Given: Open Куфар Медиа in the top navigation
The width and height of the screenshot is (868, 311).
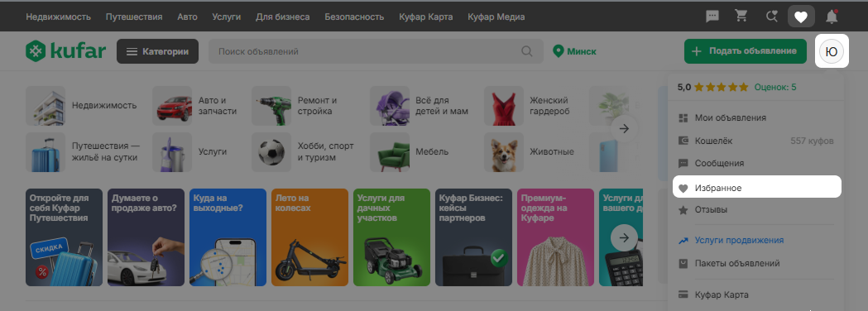Looking at the screenshot, I should click(496, 17).
